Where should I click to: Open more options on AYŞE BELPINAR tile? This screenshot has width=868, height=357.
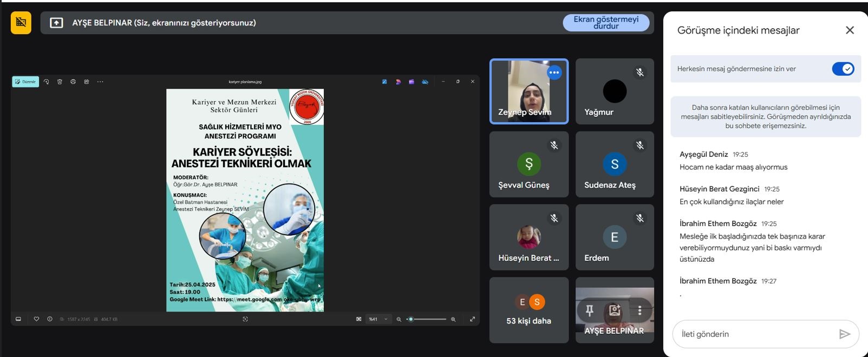(639, 310)
